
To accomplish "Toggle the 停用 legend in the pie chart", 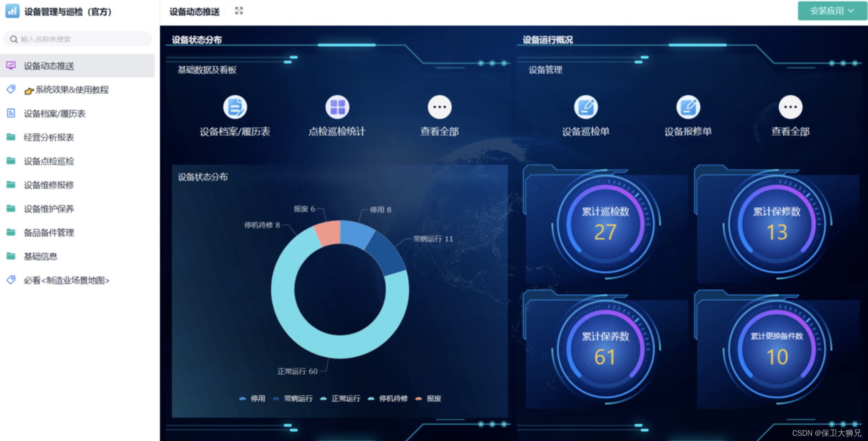I will coord(253,398).
